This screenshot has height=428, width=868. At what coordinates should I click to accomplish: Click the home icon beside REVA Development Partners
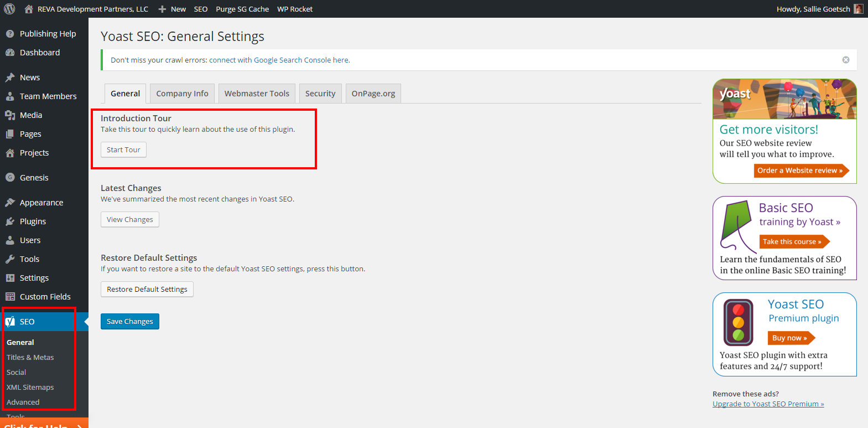29,9
